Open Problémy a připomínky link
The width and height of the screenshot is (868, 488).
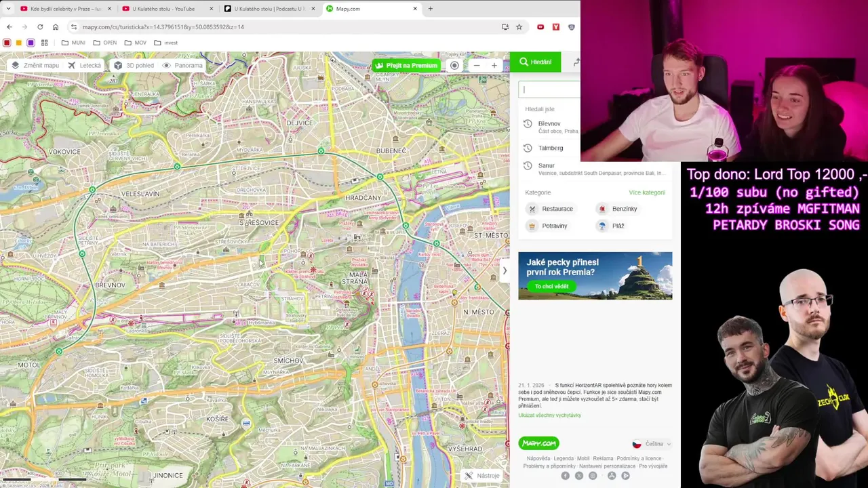(x=549, y=466)
